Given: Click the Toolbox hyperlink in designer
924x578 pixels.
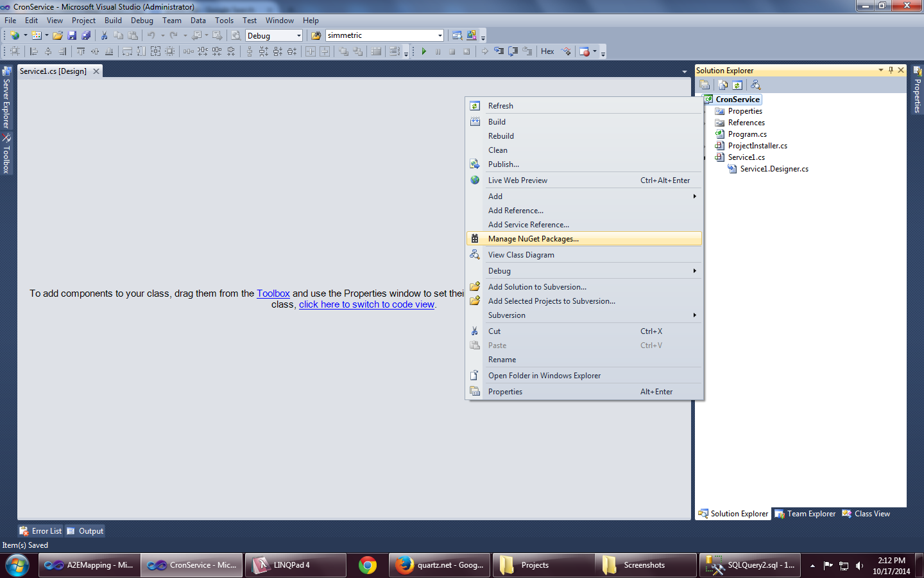Looking at the screenshot, I should tap(273, 293).
